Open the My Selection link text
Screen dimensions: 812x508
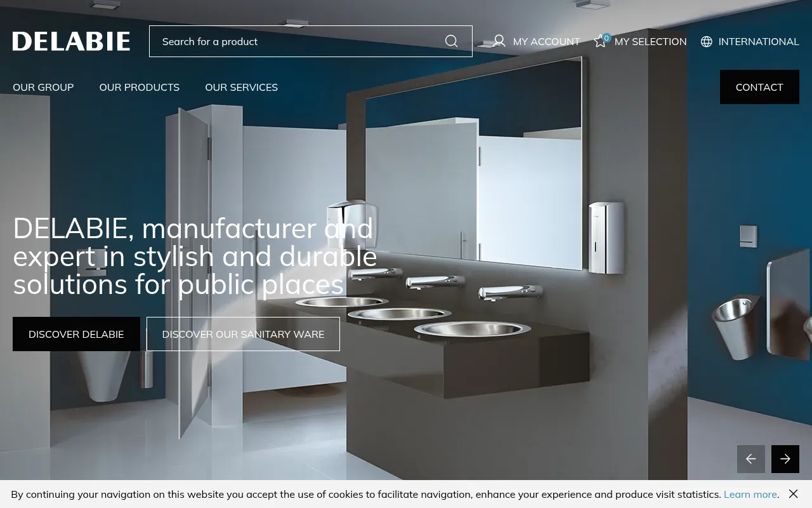tap(650, 41)
